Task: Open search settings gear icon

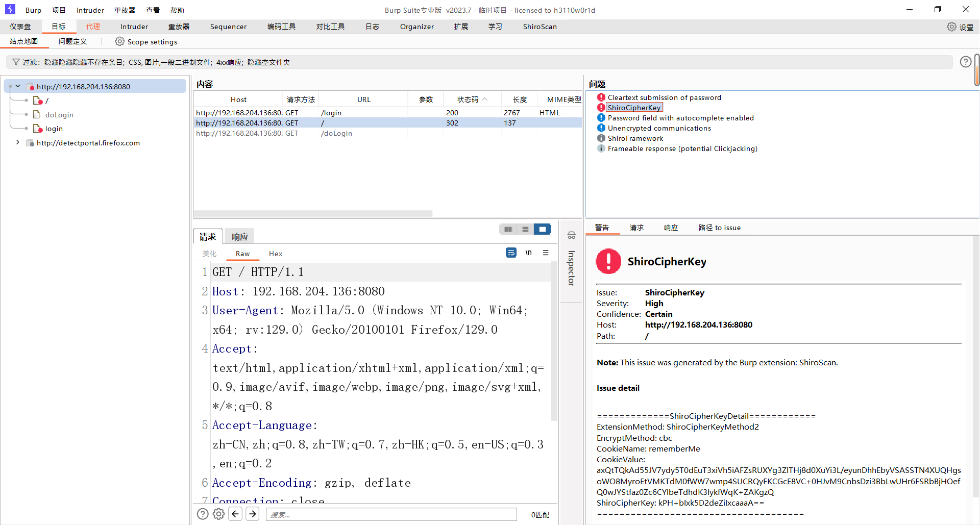Action: (x=218, y=514)
